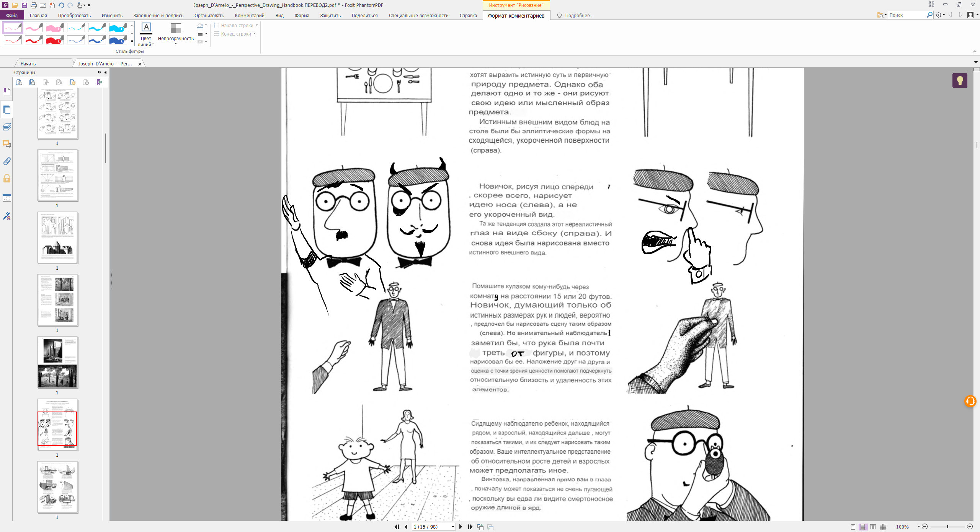This screenshot has height=532, width=980.
Task: Expand the Цвет линий color dropdown
Action: [153, 44]
